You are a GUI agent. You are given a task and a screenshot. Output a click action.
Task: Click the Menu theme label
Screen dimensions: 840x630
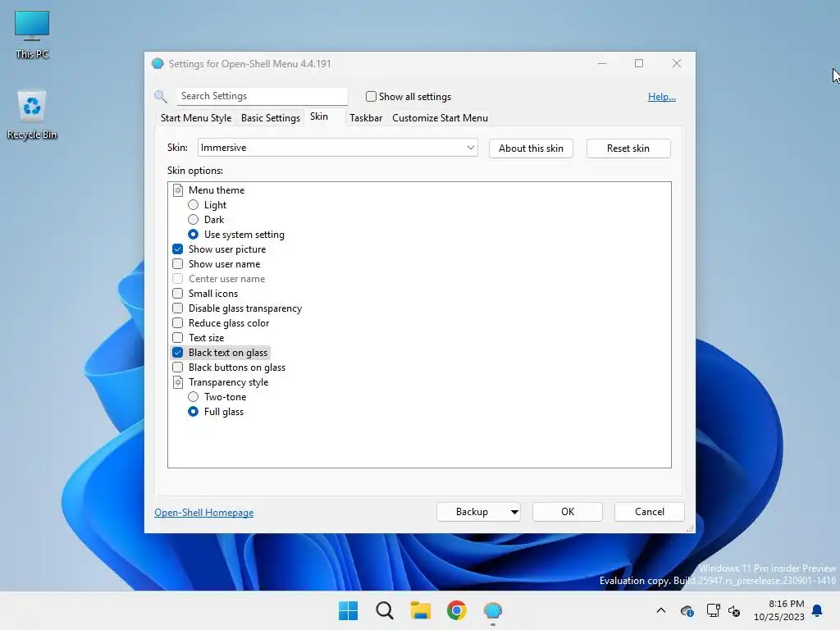click(217, 190)
